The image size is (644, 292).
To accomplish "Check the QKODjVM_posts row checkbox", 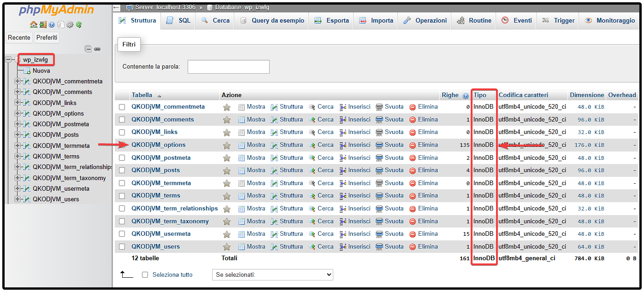I will pyautogui.click(x=122, y=170).
